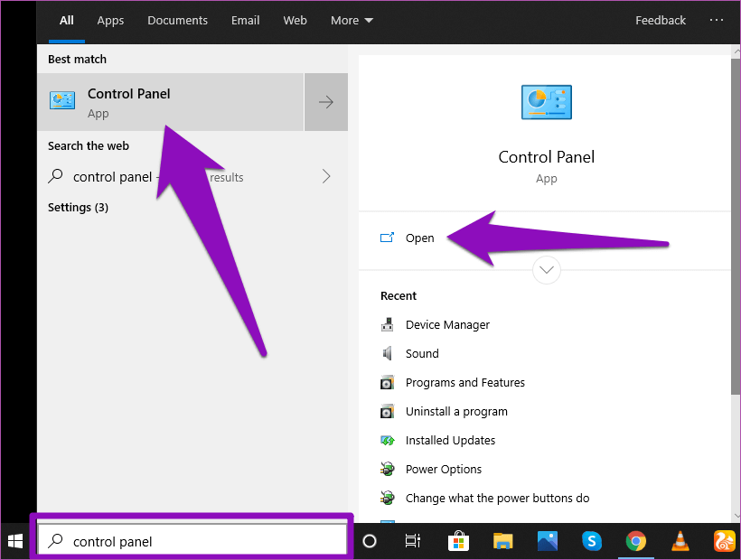Launch VLC media player from the taskbar
Screen dimensions: 741x560
click(x=680, y=541)
